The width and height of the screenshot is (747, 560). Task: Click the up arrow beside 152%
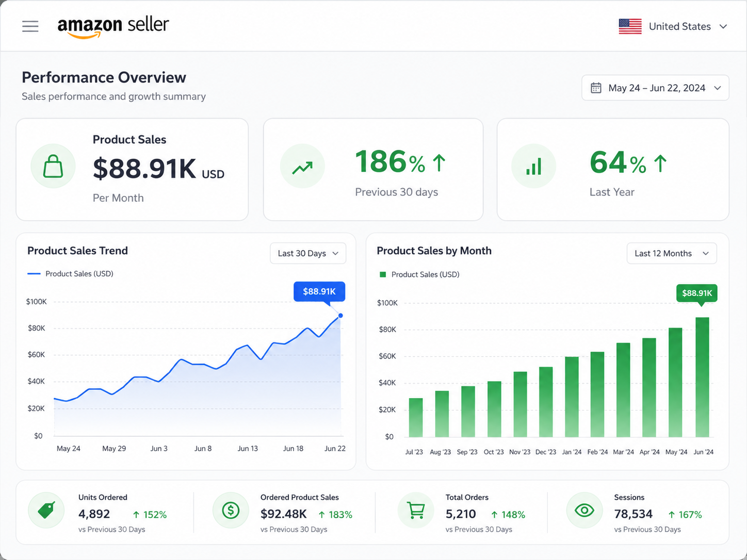pyautogui.click(x=136, y=515)
